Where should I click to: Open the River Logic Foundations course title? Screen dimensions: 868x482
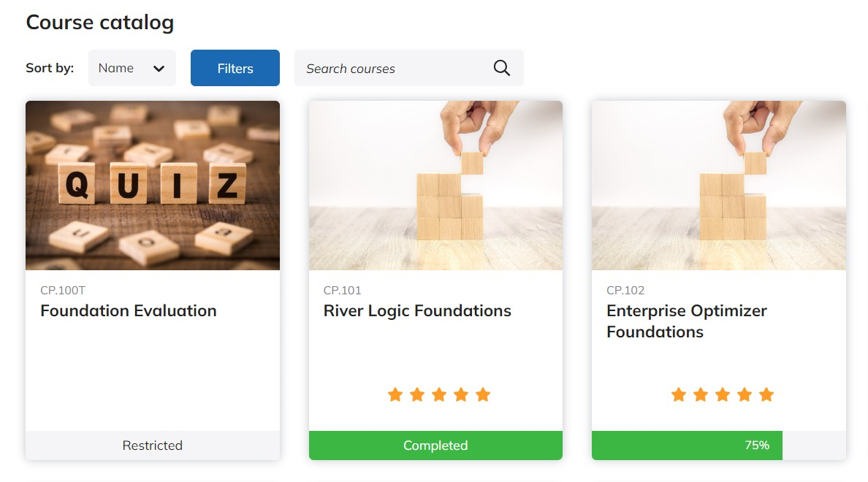(x=417, y=310)
